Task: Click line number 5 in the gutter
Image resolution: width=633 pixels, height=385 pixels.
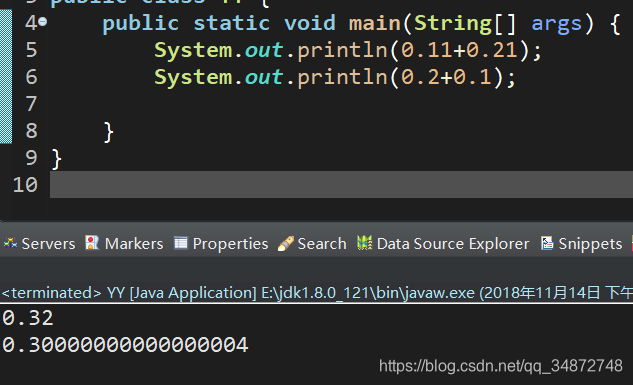Action: (x=31, y=50)
